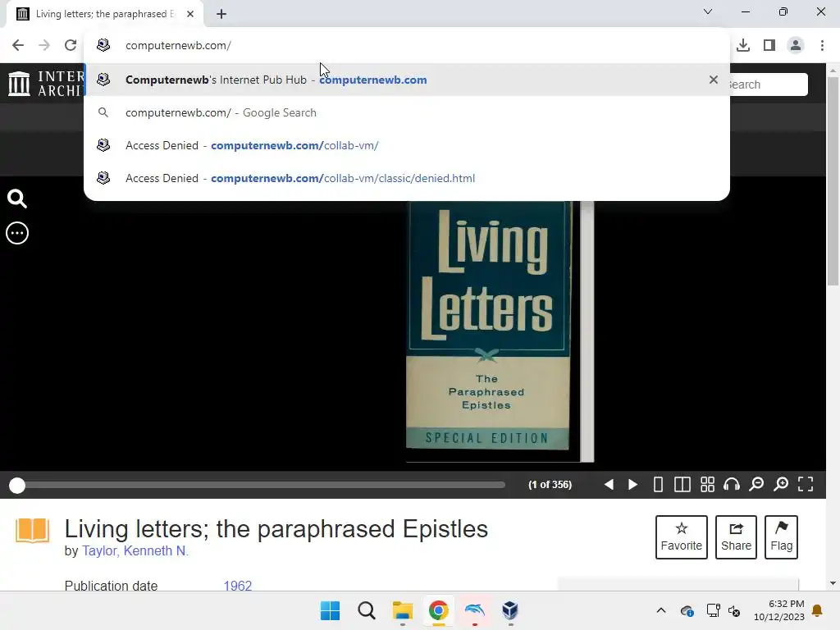Toggle book reader fullscreen
This screenshot has width=840, height=630.
point(806,485)
